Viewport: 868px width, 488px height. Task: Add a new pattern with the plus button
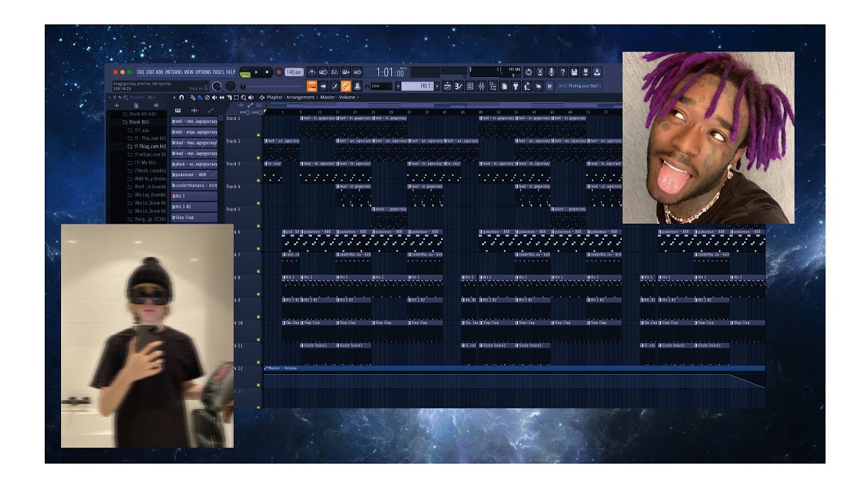click(437, 86)
